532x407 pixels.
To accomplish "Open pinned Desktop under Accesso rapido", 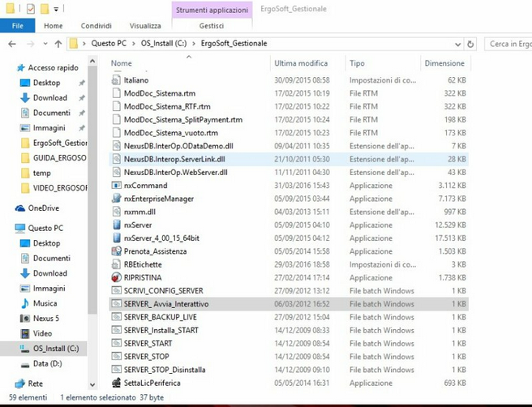I will [x=46, y=83].
